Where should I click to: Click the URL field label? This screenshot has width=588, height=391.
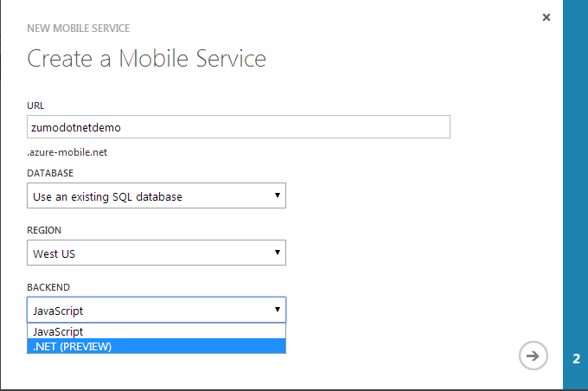pyautogui.click(x=35, y=106)
